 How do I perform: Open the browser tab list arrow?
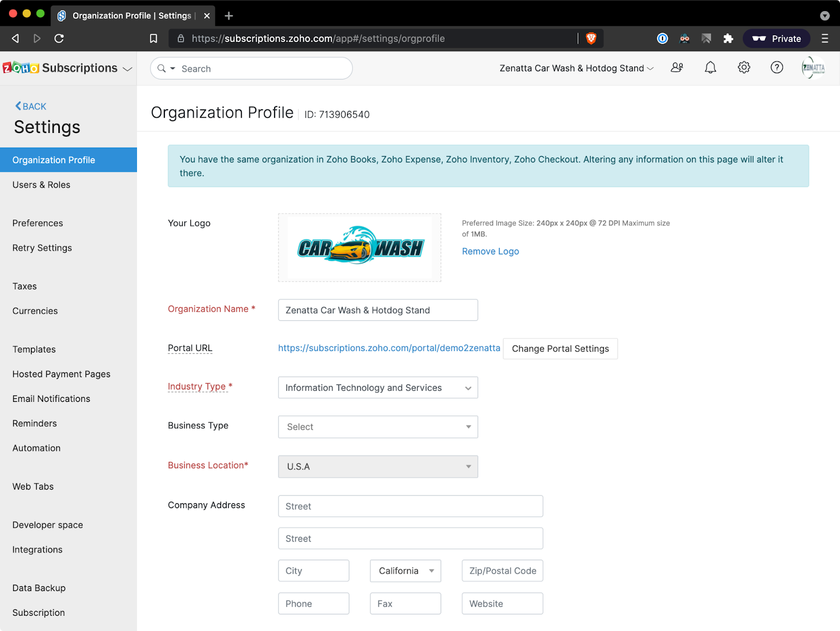pos(825,16)
